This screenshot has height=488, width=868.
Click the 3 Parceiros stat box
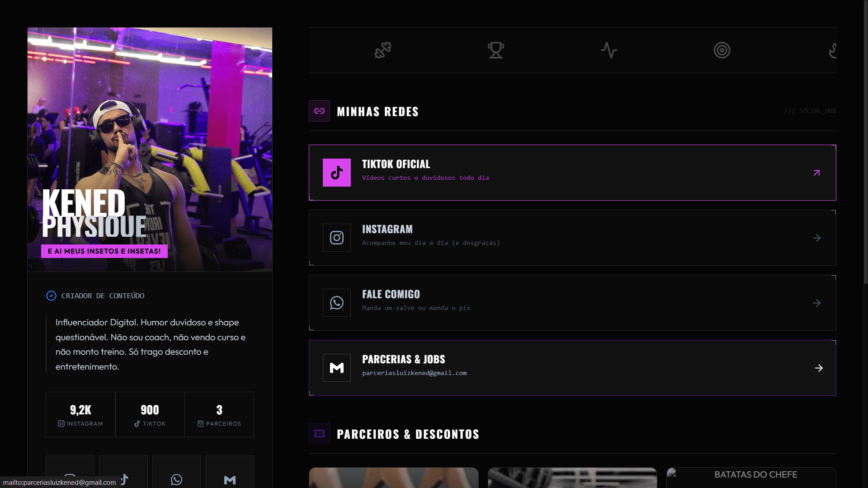(219, 415)
